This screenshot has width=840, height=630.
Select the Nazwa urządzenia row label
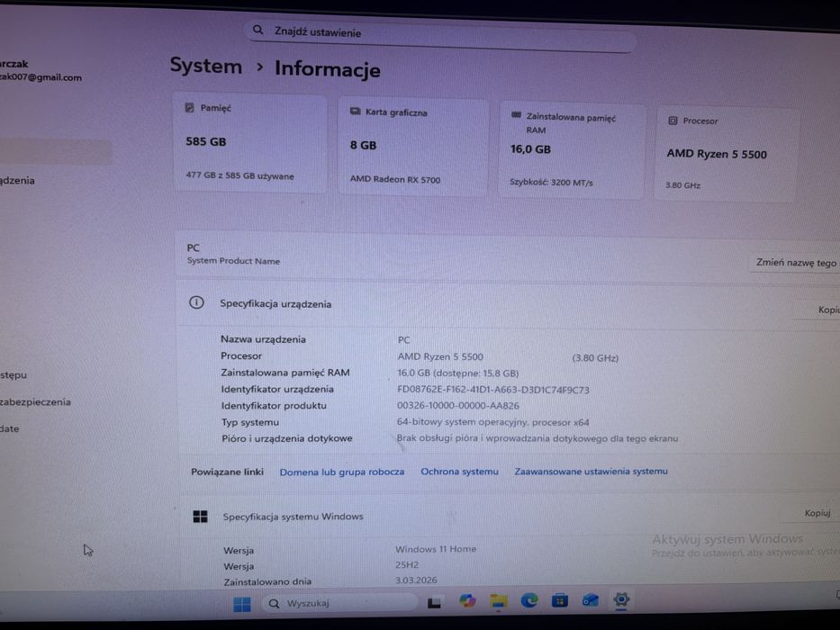pos(263,339)
